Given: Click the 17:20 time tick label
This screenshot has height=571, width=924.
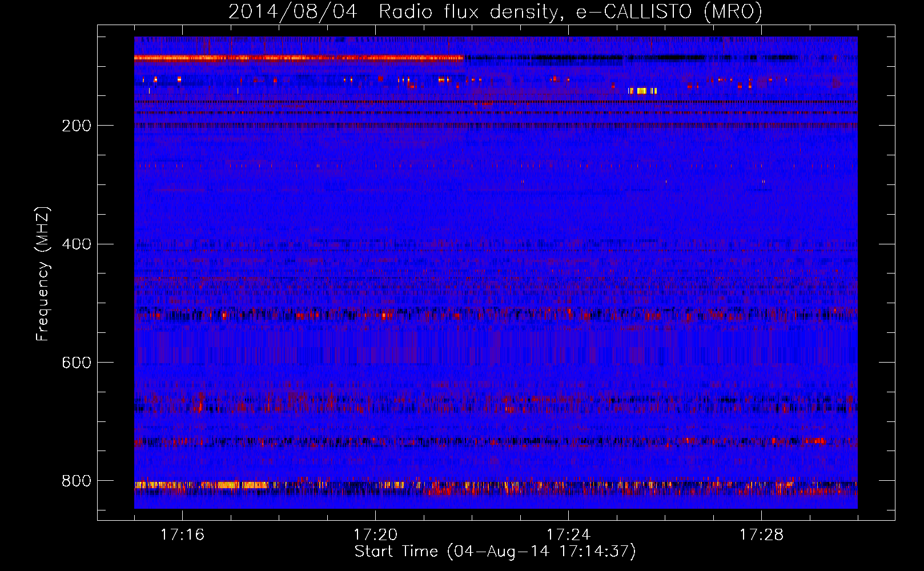Looking at the screenshot, I should (x=375, y=535).
